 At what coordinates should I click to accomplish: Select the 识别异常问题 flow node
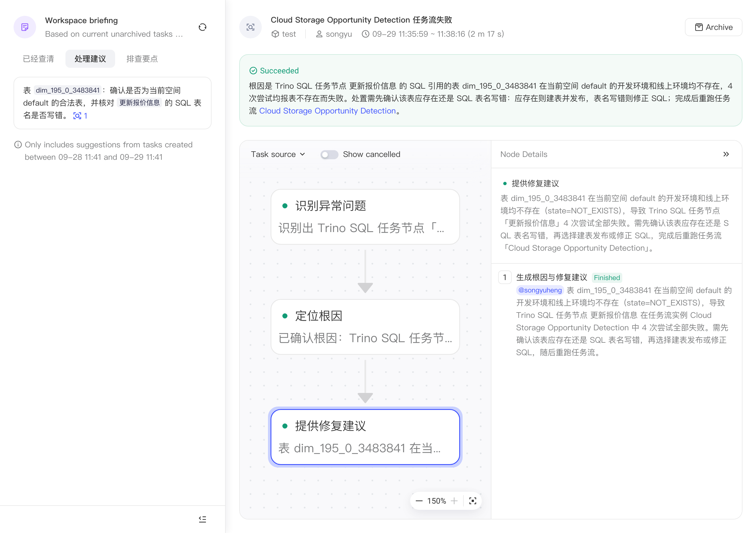365,217
